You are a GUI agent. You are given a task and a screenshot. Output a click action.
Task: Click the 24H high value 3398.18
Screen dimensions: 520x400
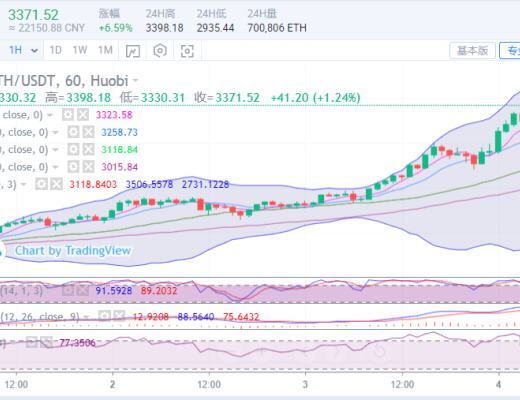coord(165,28)
